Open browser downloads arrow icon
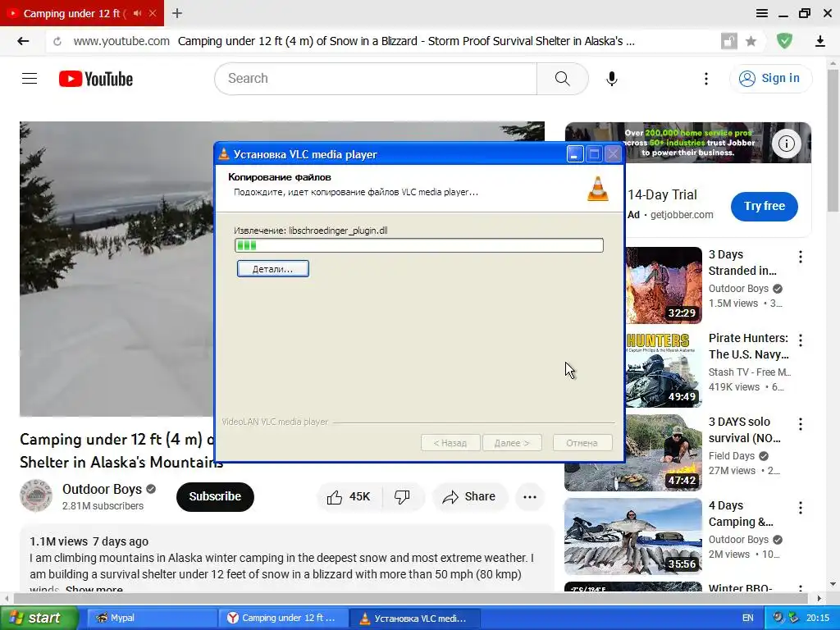The width and height of the screenshot is (840, 630). tap(819, 41)
